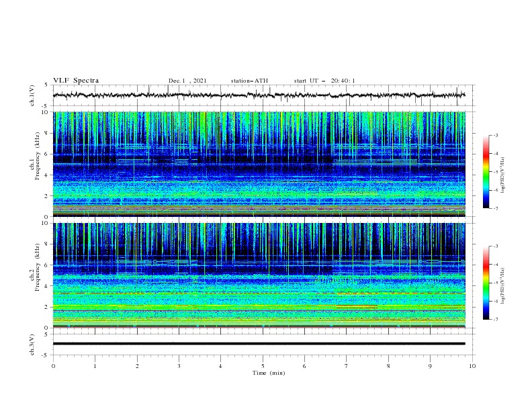Click the "-7" tick on ch.1 colorbar
Image resolution: width=532 pixels, height=411 pixels.
pyautogui.click(x=495, y=208)
